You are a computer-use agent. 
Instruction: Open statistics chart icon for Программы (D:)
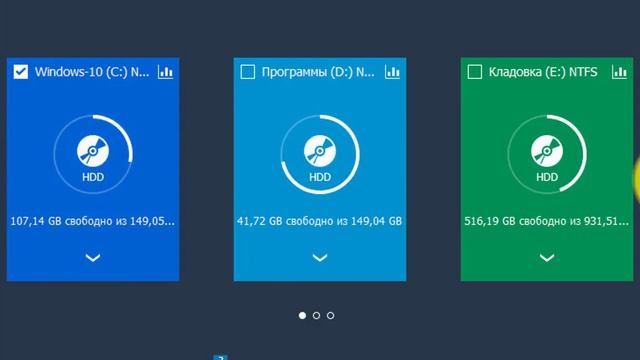pyautogui.click(x=392, y=72)
